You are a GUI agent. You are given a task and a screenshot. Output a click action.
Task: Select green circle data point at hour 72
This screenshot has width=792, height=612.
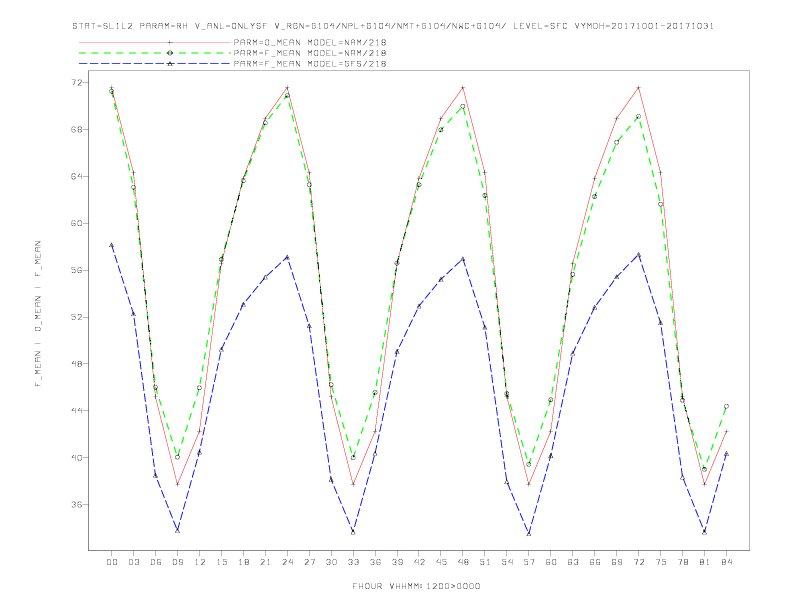(638, 116)
